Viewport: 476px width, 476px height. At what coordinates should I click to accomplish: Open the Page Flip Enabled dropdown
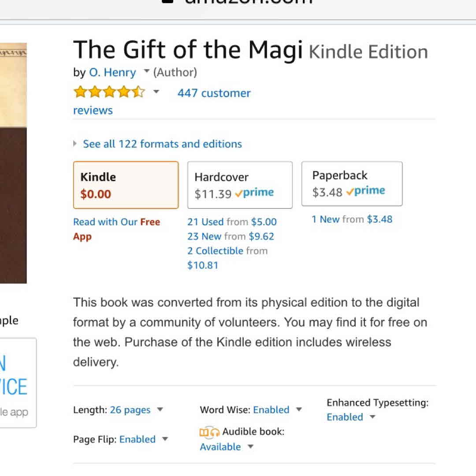click(x=165, y=439)
